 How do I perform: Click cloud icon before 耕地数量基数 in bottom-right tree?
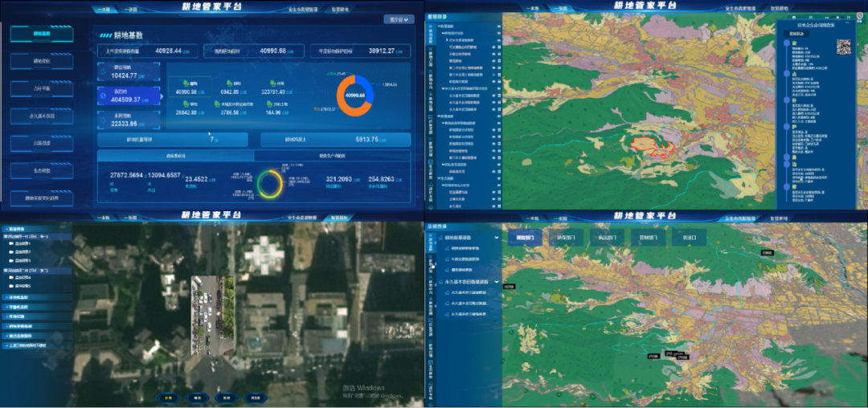[x=440, y=237]
